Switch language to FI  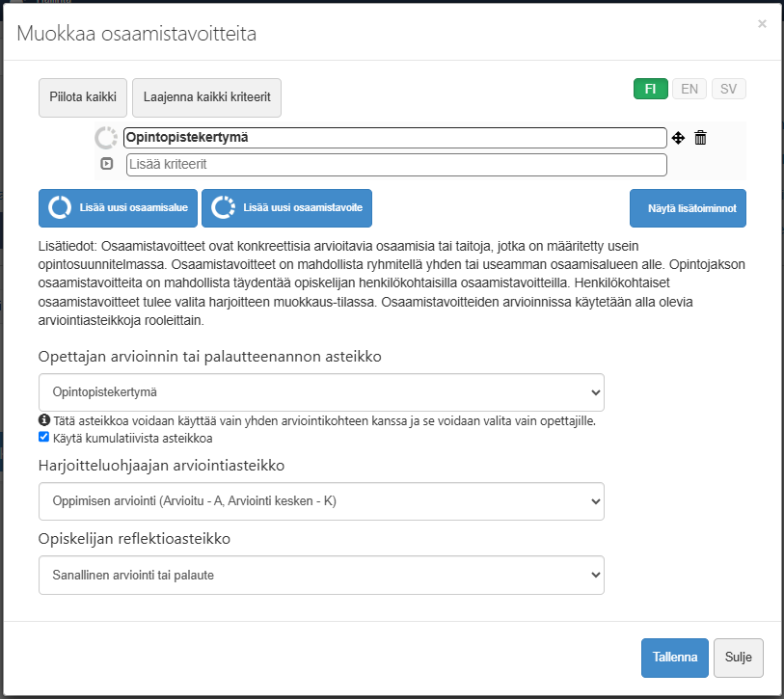[651, 89]
